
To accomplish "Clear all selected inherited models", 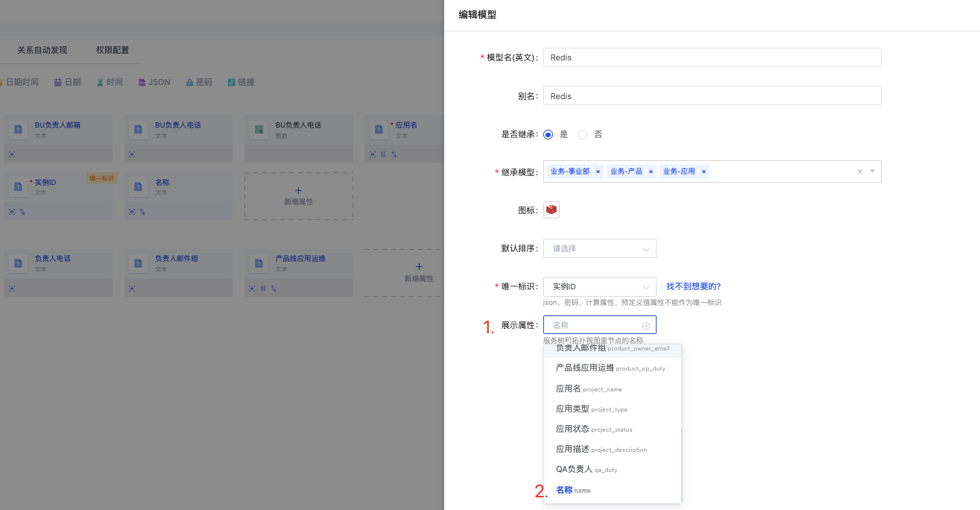I will click(x=859, y=171).
